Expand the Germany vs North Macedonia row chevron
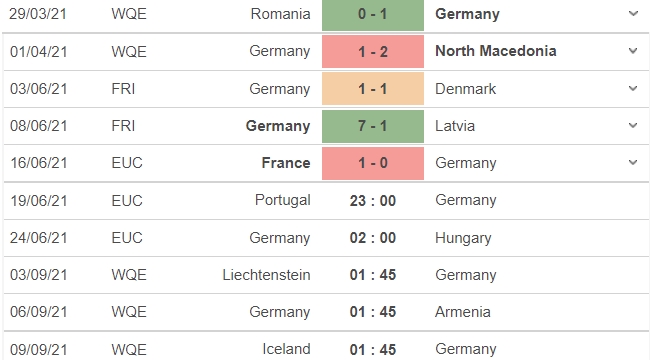This screenshot has width=650, height=360. pyautogui.click(x=633, y=51)
